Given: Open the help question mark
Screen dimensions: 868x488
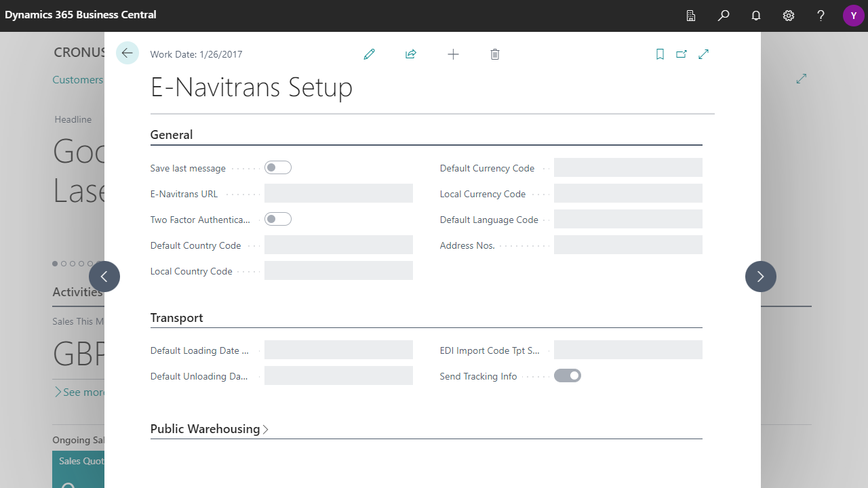Looking at the screenshot, I should [x=821, y=16].
